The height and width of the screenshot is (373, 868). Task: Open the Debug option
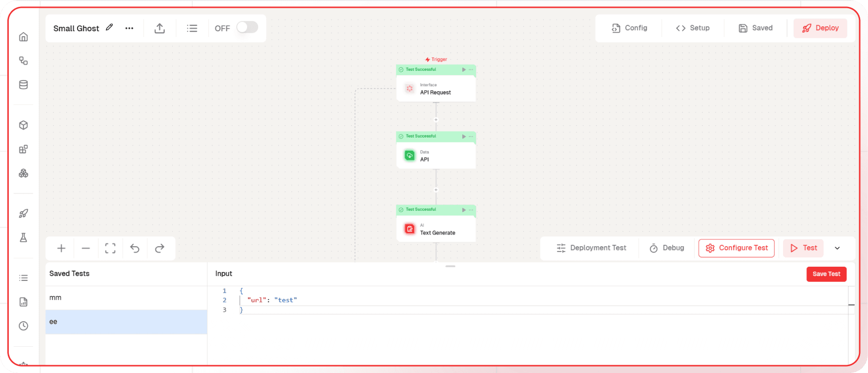[x=667, y=248]
